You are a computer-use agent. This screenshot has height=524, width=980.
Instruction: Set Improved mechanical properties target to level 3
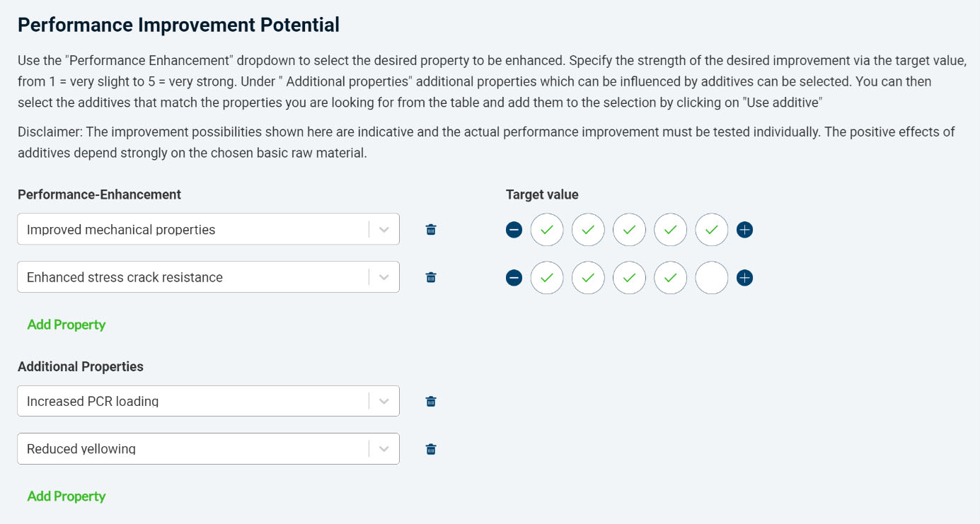click(x=629, y=229)
